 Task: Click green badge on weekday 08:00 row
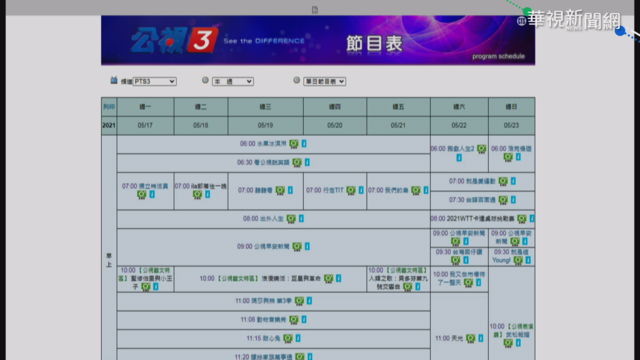pos(291,219)
